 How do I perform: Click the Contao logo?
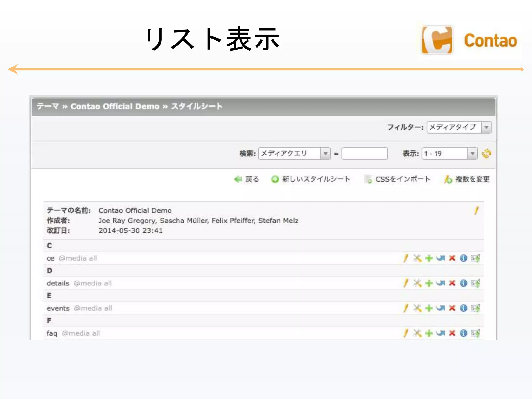point(469,41)
